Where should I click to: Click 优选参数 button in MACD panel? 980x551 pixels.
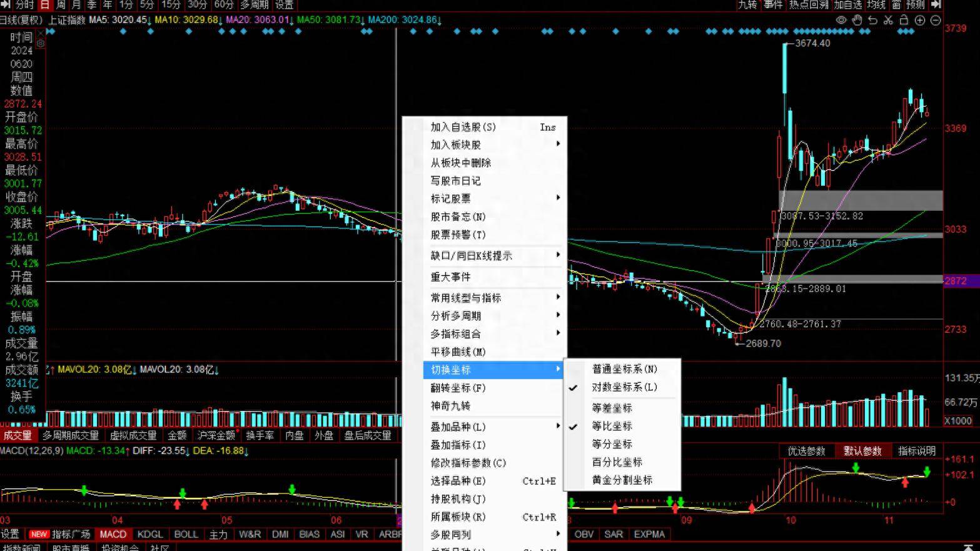pos(807,451)
